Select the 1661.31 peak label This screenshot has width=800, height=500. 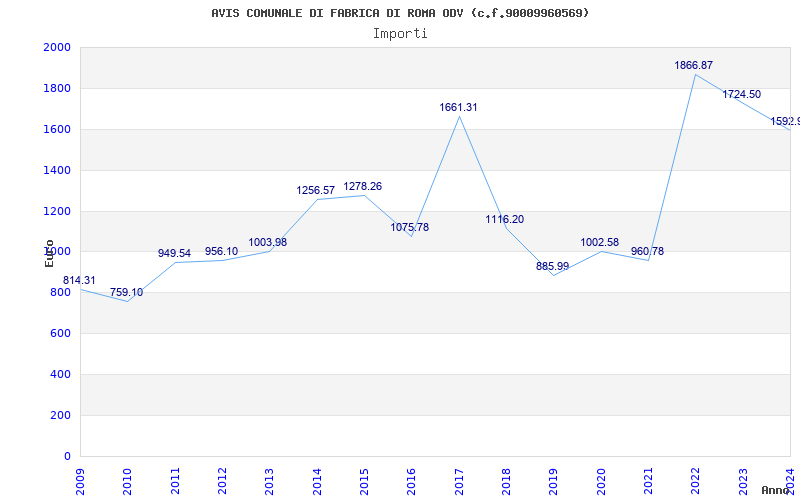pyautogui.click(x=459, y=107)
